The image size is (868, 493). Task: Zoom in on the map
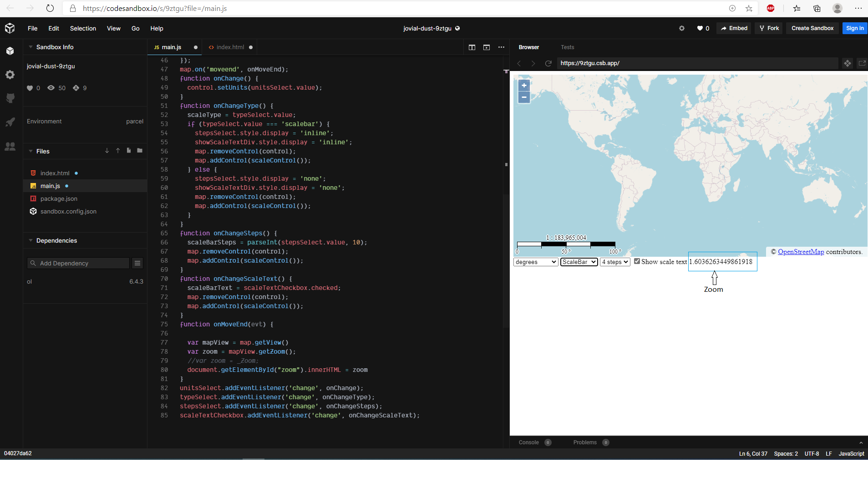click(524, 85)
